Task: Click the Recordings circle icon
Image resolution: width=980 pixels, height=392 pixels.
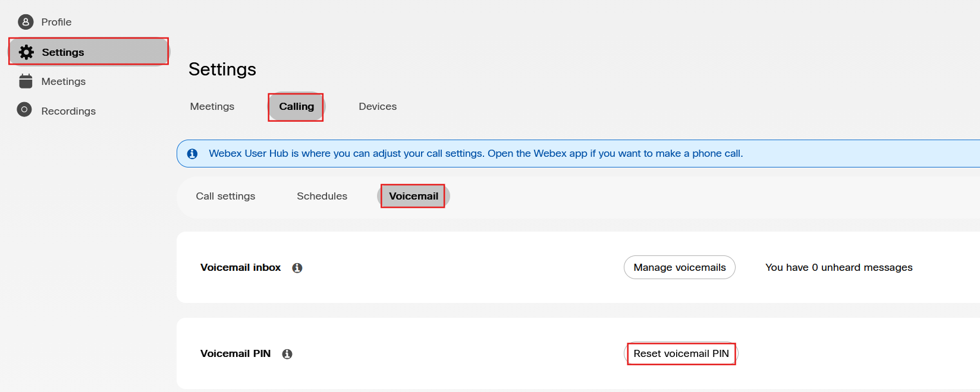Action: point(24,110)
